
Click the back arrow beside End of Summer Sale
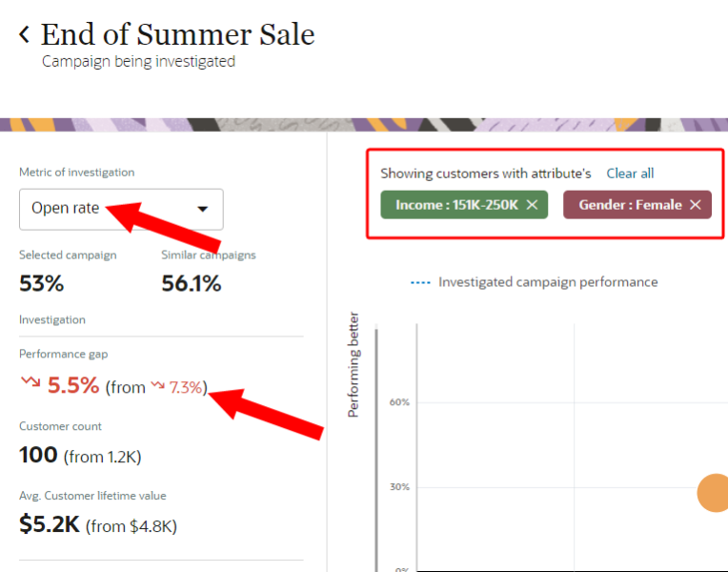tap(25, 34)
